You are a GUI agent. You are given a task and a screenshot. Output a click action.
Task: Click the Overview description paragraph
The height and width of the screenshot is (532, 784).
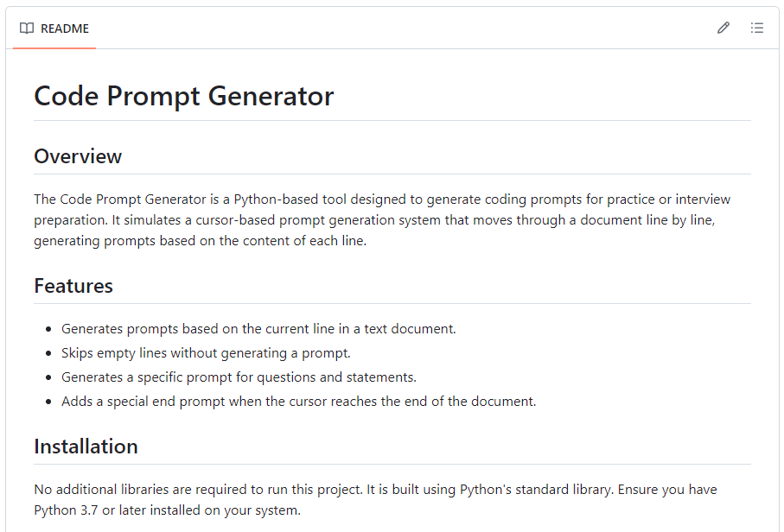pyautogui.click(x=382, y=220)
